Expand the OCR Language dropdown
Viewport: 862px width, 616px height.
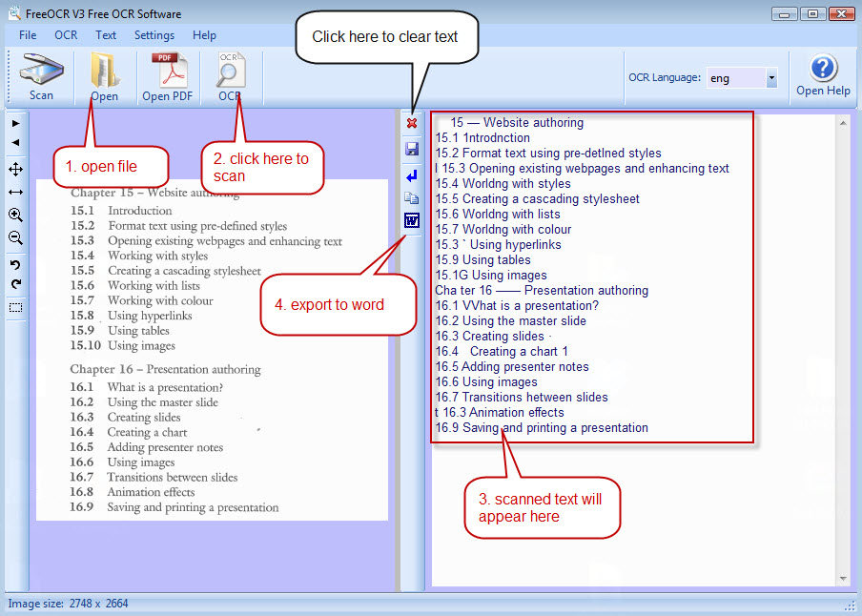coord(771,78)
